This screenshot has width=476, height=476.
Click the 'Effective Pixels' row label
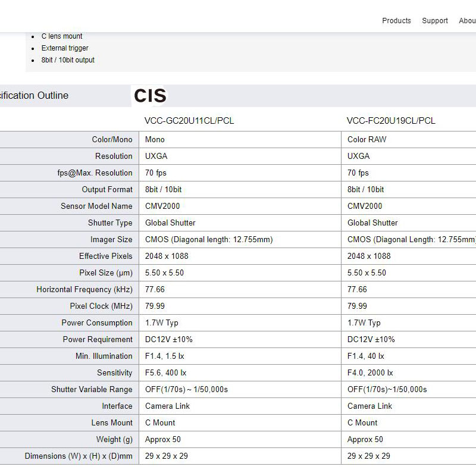106,256
